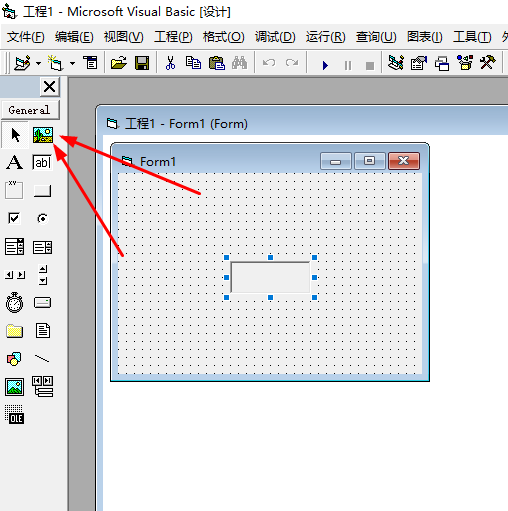The height and width of the screenshot is (511, 508).
Task: Click the Add Form toolbar icon
Action: 55,63
